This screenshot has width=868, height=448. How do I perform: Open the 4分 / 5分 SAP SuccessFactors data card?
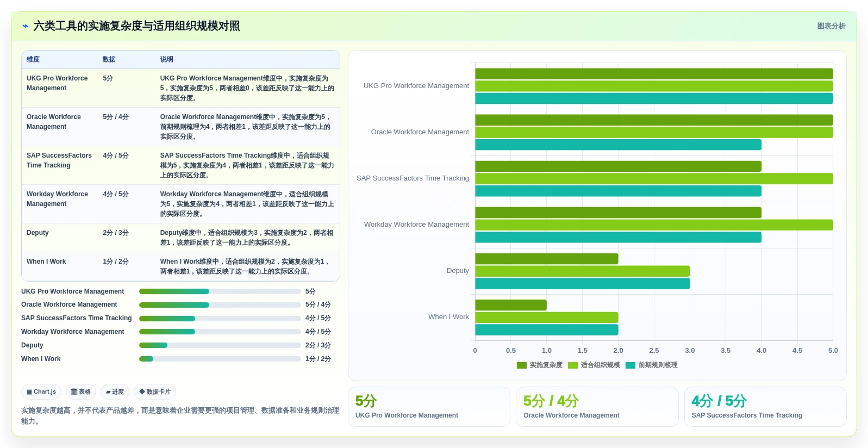coord(765,407)
